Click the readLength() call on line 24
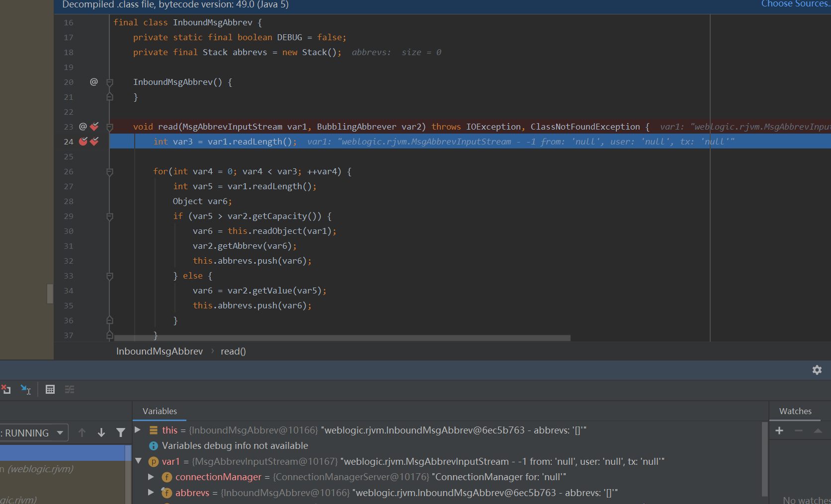 262,142
